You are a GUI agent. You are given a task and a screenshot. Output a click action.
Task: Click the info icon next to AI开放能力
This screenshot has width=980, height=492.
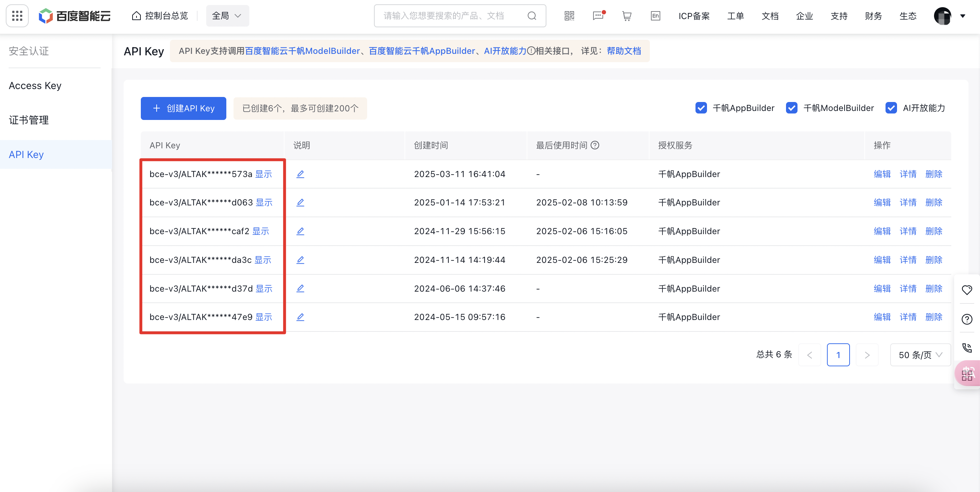click(531, 51)
